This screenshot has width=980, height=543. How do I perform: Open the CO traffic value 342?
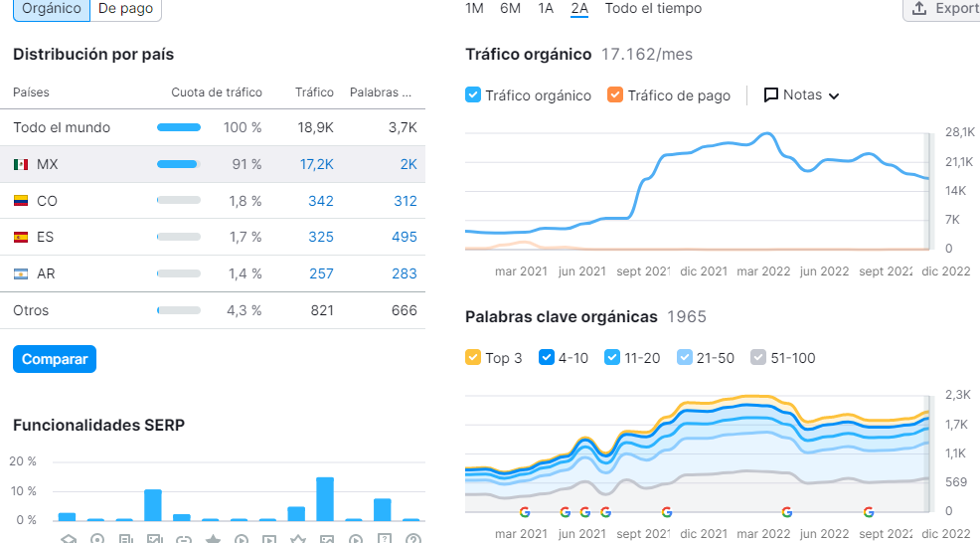point(321,201)
